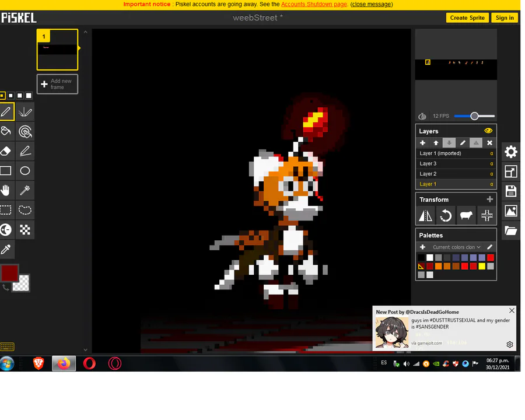Image resolution: width=525 pixels, height=420 pixels.
Task: Select the Eraser tool
Action: tap(6, 151)
